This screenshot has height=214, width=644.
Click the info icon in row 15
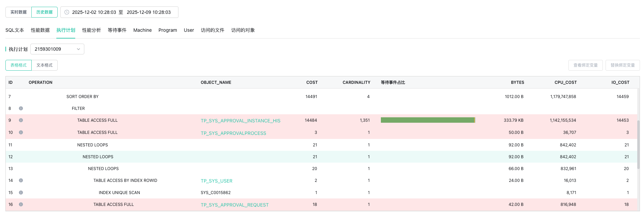[x=21, y=193]
